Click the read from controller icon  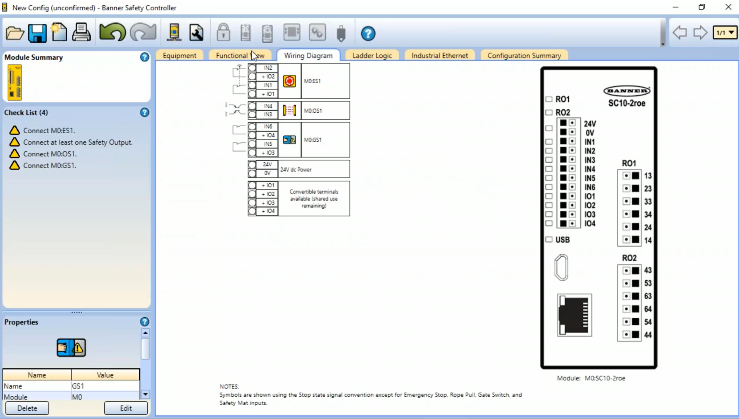(246, 33)
